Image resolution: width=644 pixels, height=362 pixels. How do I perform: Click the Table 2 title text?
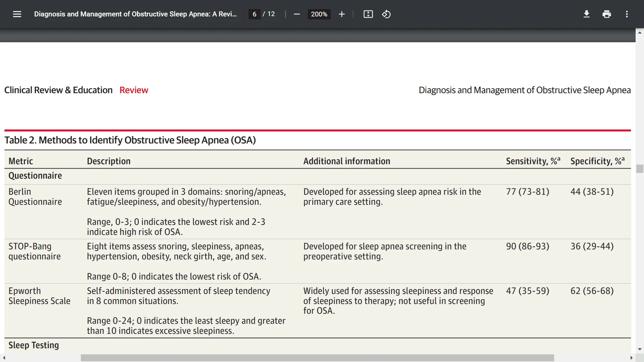130,140
